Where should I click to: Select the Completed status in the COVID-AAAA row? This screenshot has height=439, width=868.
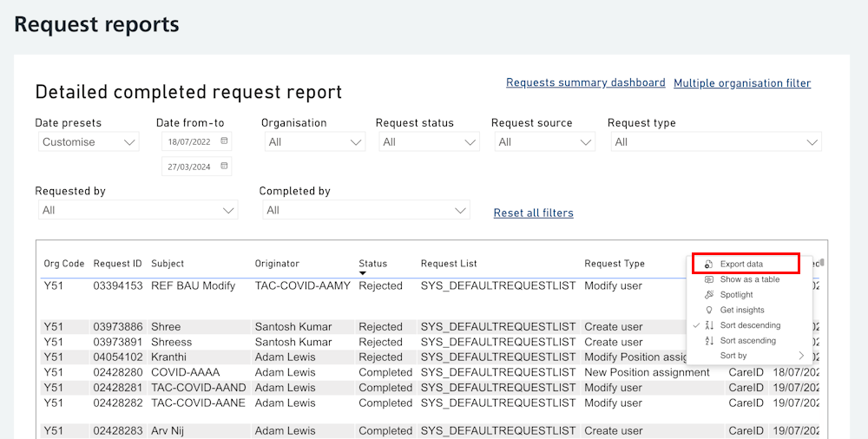(386, 372)
